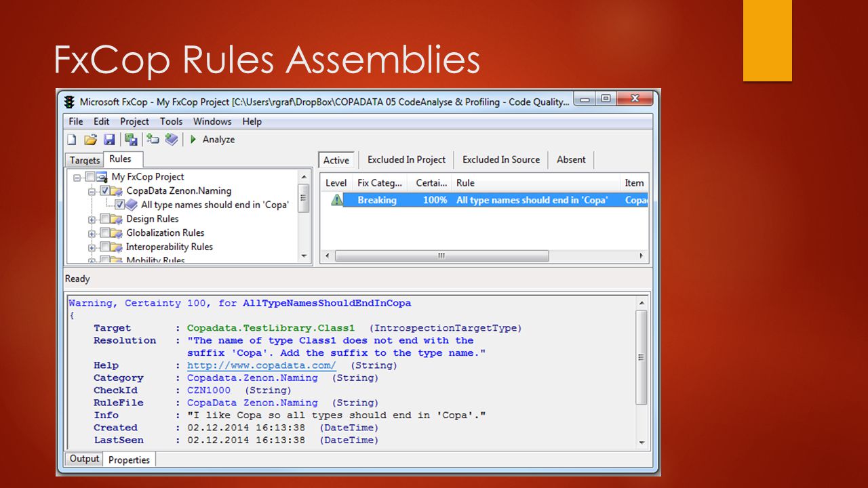Expand the Design Rules node
Screen dimensions: 868x488
coord(92,219)
